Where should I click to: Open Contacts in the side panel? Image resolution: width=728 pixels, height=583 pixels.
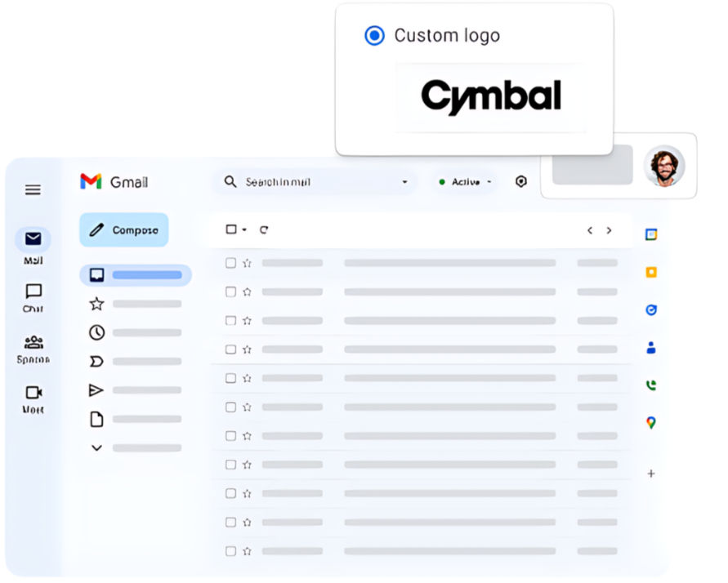651,347
